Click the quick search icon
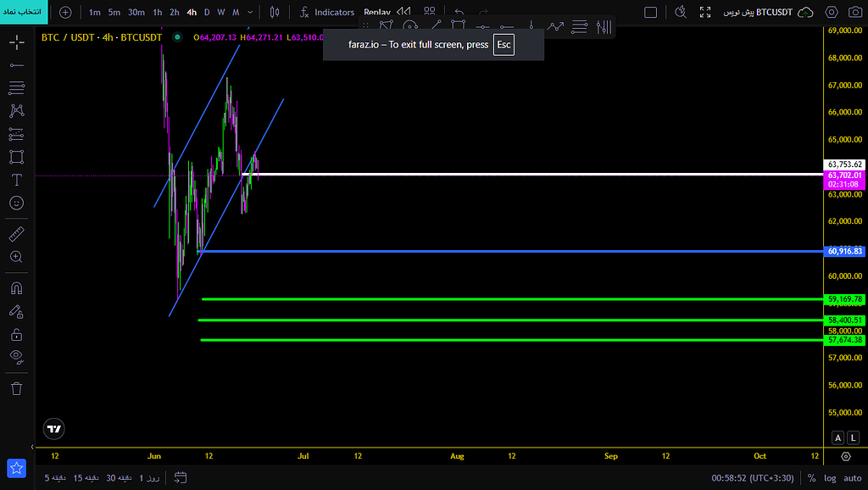The height and width of the screenshot is (490, 868). (681, 12)
